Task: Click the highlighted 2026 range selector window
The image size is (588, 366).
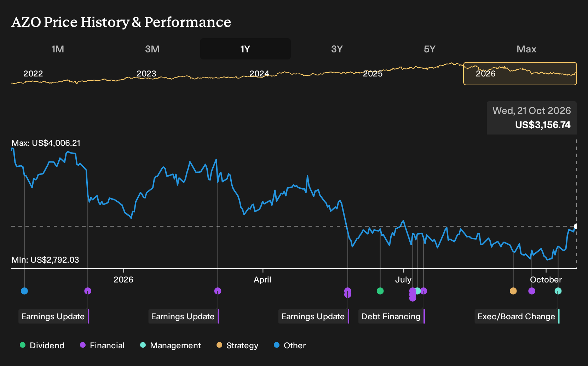Action: click(520, 74)
